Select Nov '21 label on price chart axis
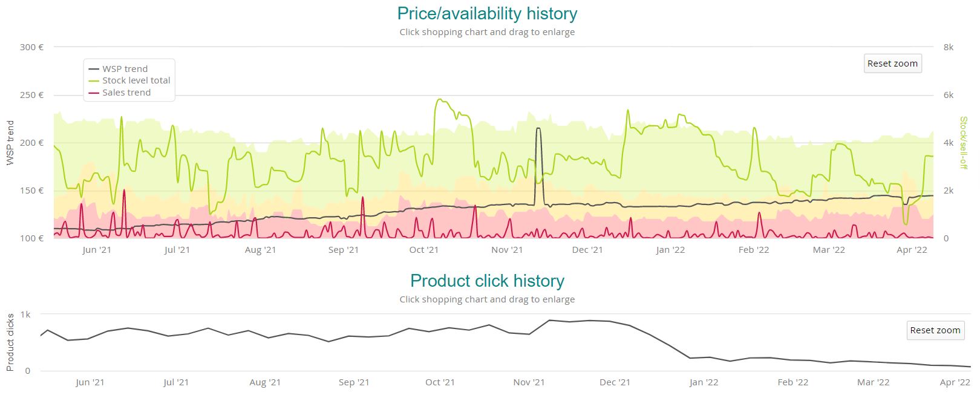This screenshot has width=980, height=398. click(x=507, y=250)
